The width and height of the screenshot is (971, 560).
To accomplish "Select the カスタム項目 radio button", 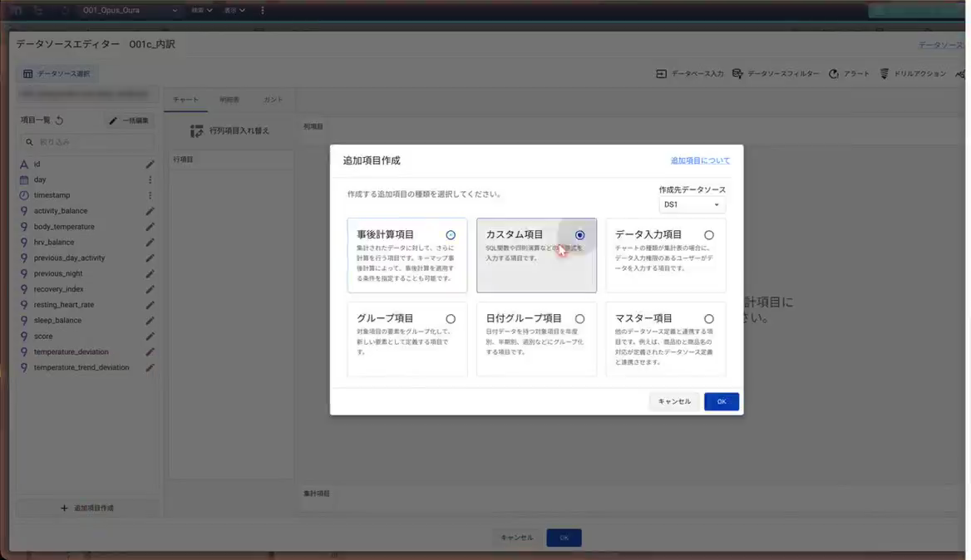I will pos(579,235).
